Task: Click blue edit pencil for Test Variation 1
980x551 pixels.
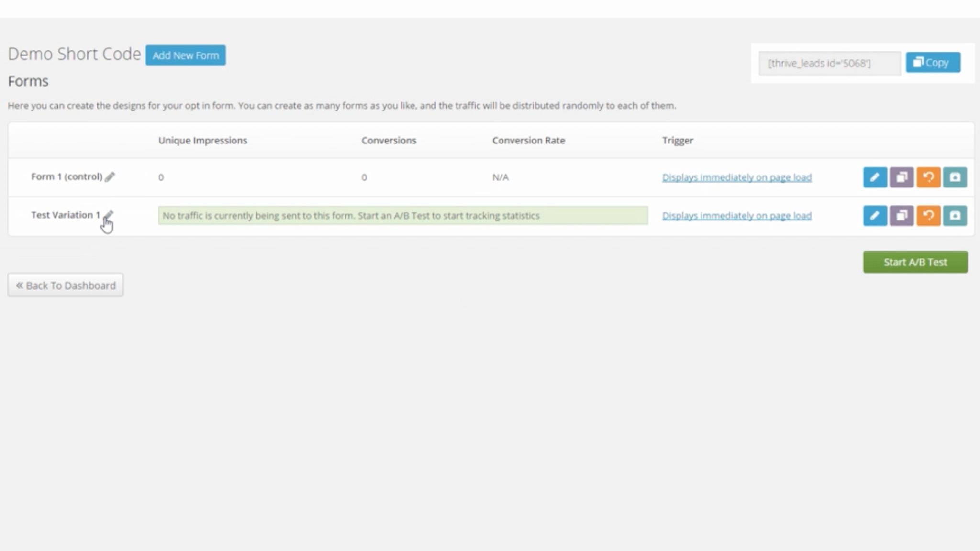Action: (x=875, y=216)
